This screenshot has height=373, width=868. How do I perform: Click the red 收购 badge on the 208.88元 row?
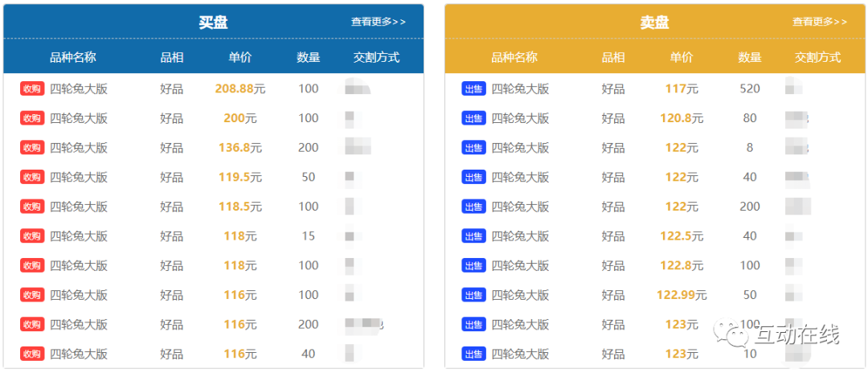pyautogui.click(x=32, y=89)
